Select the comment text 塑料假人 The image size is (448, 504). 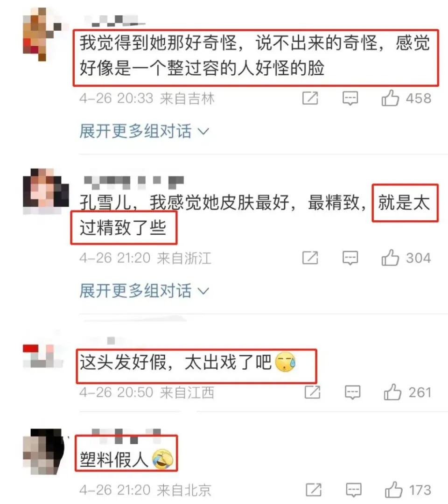coord(114,459)
